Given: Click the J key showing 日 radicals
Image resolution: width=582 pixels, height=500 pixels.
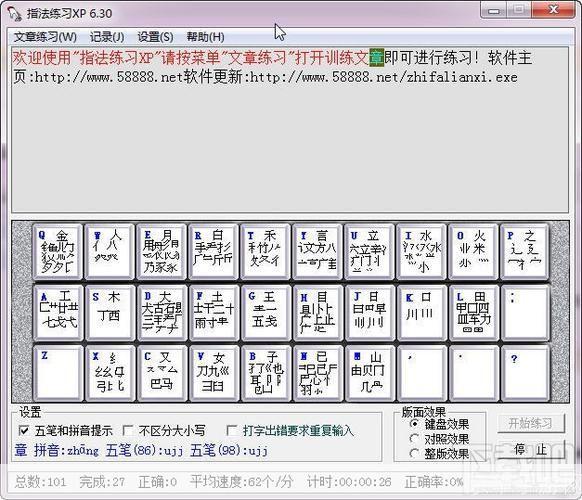Looking at the screenshot, I should click(x=369, y=313).
